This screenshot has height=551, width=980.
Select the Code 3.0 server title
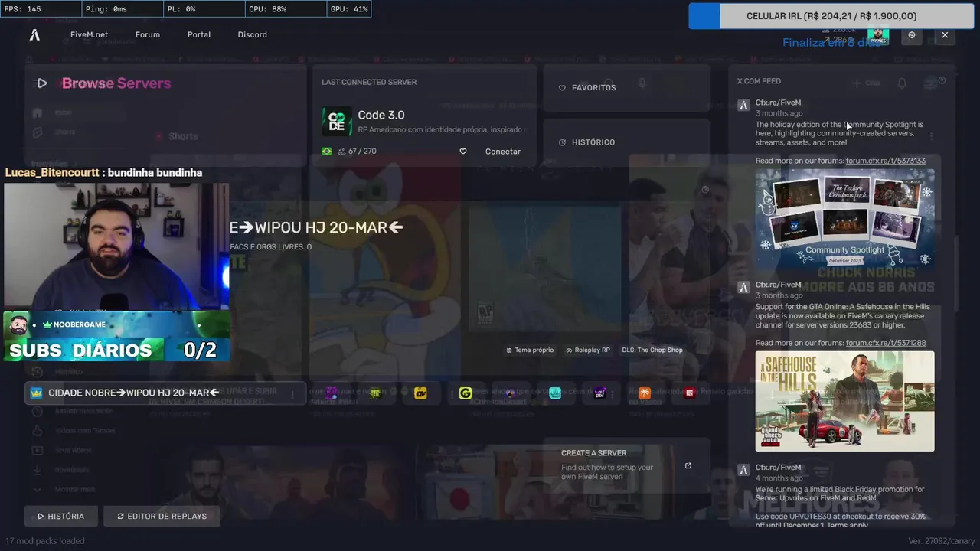click(x=381, y=115)
